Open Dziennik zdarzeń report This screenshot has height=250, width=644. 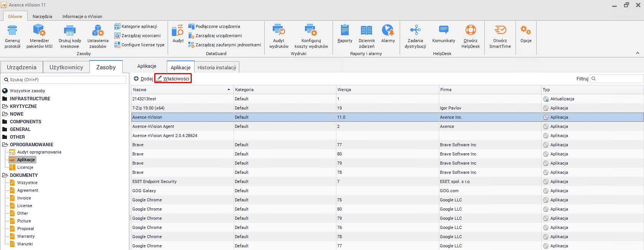[366, 31]
